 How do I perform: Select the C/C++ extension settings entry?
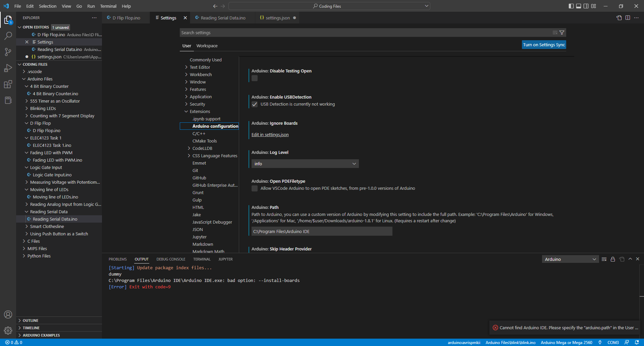click(199, 133)
